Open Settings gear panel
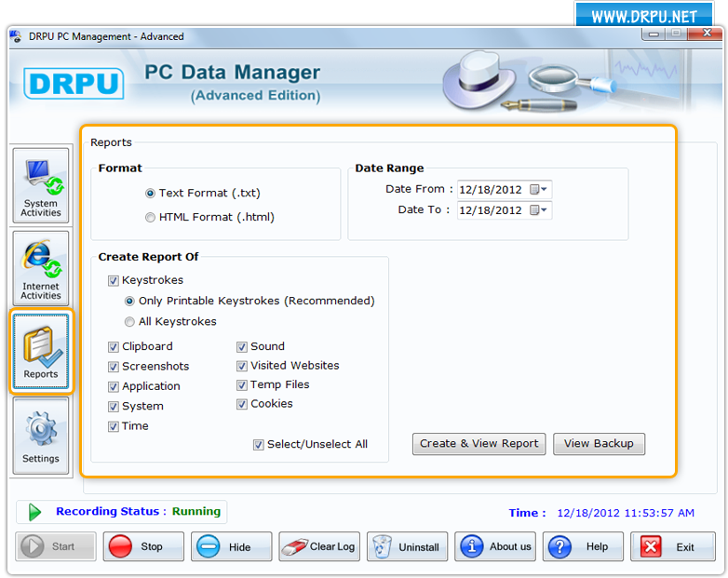This screenshot has width=728, height=578. click(x=41, y=436)
